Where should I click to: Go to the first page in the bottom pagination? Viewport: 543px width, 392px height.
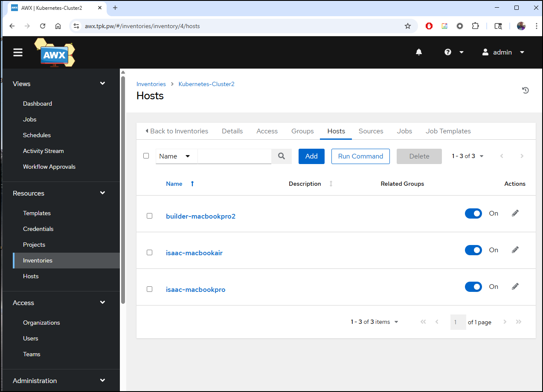[423, 322]
